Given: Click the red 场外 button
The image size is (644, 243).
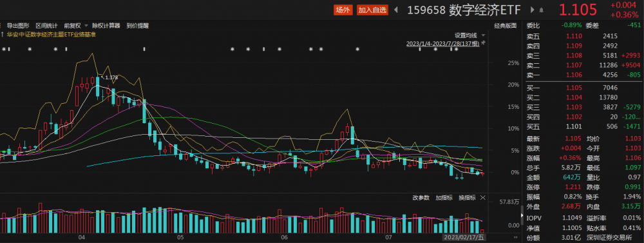Looking at the screenshot, I should 343,10.
